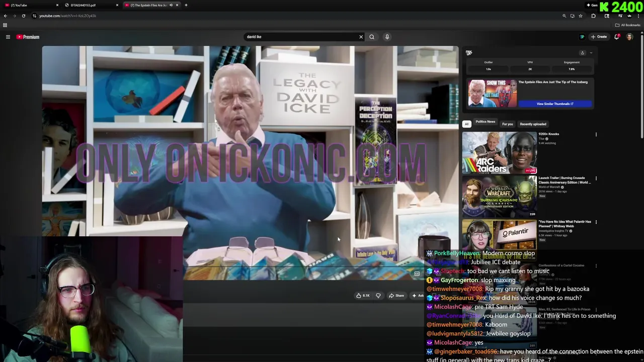Click the colorful extension icon beside Create
This screenshot has width=644, height=362.
pos(582,37)
